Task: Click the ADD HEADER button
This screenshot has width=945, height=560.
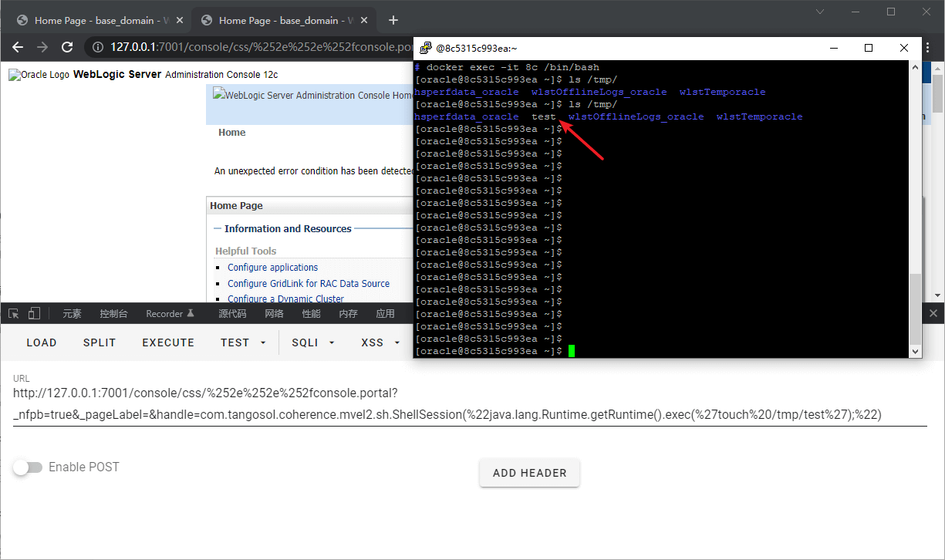Action: coord(529,473)
